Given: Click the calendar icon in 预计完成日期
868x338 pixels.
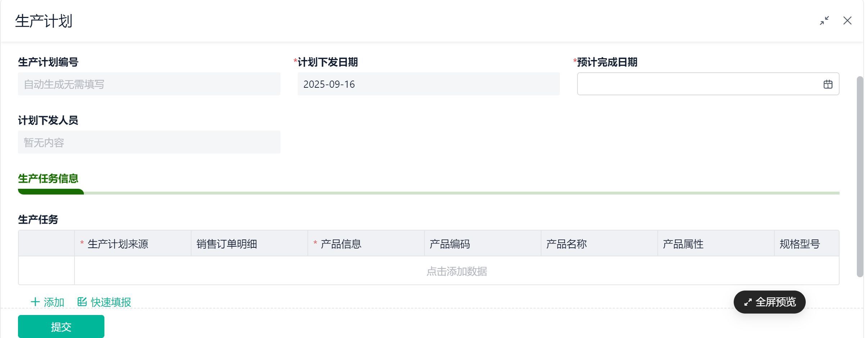Looking at the screenshot, I should click(x=828, y=84).
